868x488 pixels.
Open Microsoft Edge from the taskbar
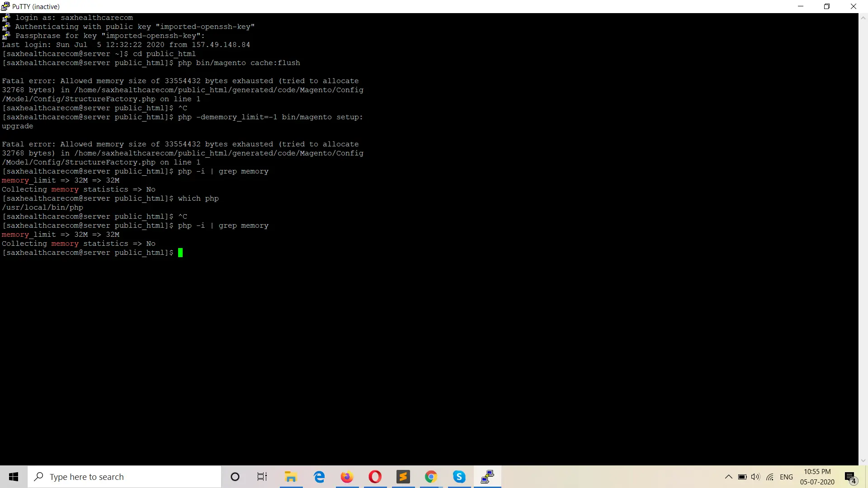(x=319, y=477)
